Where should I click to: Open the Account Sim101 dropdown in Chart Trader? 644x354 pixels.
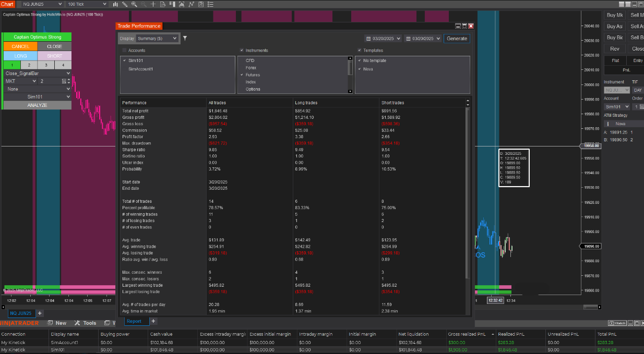(616, 107)
